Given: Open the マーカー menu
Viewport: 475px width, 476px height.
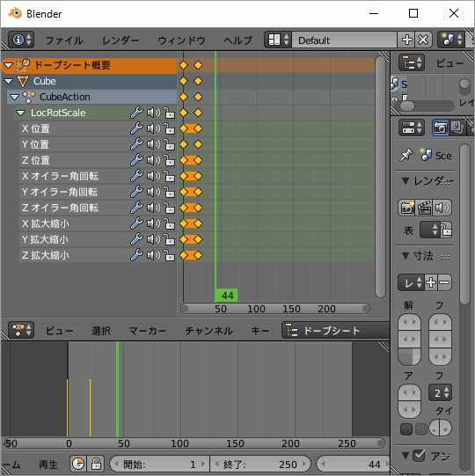Looking at the screenshot, I should tap(148, 331).
